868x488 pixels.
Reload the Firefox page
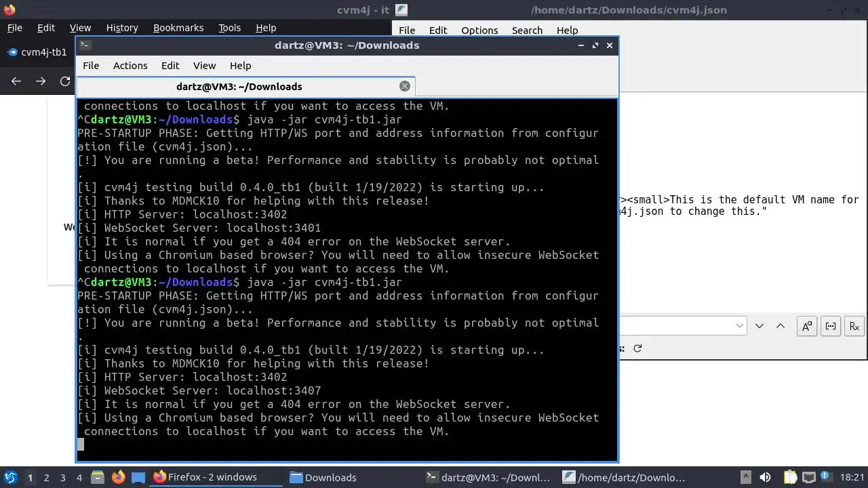click(65, 81)
